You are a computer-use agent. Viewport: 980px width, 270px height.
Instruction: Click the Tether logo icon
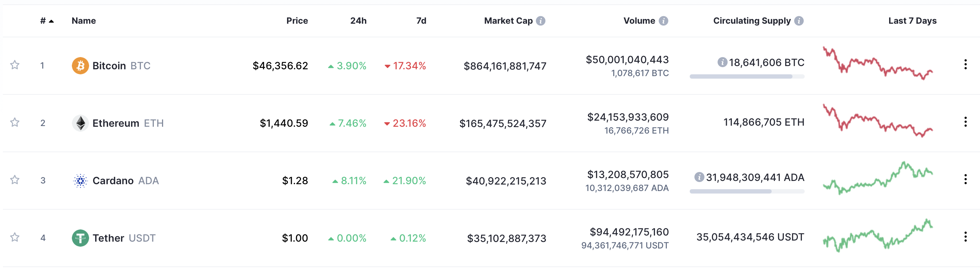pyautogui.click(x=80, y=238)
